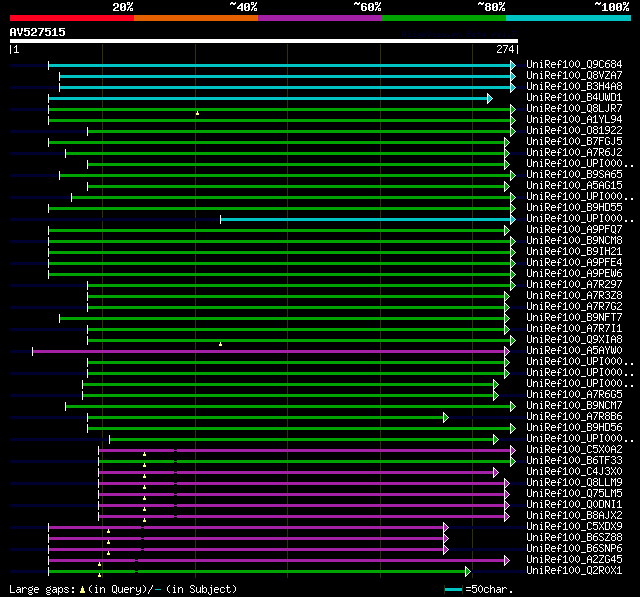Open the UniRef100_B4UWD1 hit label
This screenshot has width=640, height=597.
(x=574, y=98)
